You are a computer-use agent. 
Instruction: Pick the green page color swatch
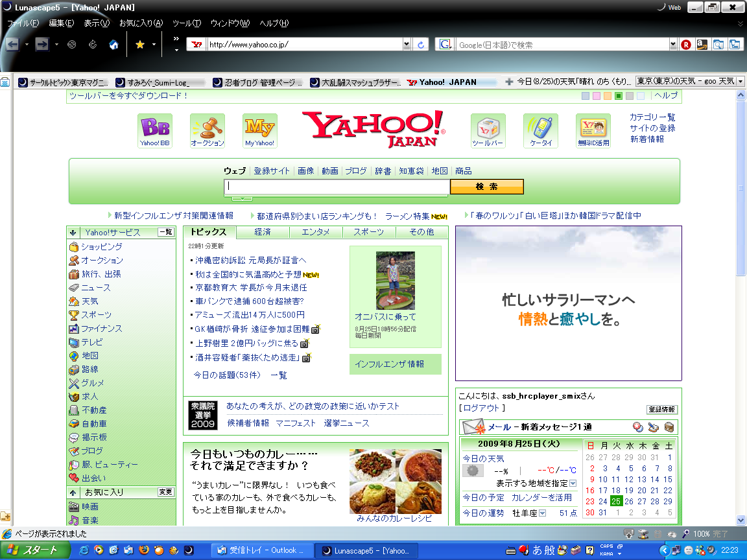619,96
